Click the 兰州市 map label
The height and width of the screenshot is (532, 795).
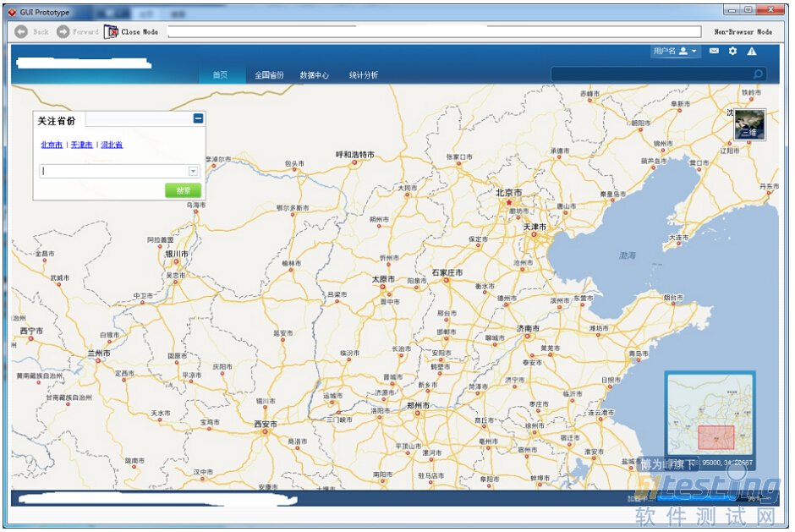tap(99, 354)
